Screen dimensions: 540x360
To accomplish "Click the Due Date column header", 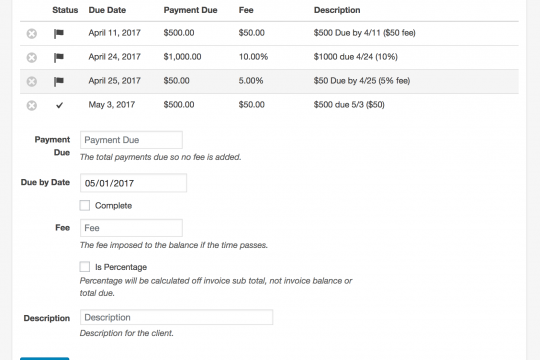I will pos(107,10).
